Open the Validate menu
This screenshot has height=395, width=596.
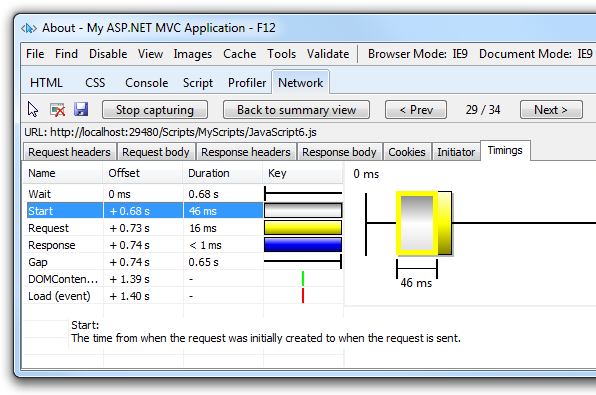(328, 54)
